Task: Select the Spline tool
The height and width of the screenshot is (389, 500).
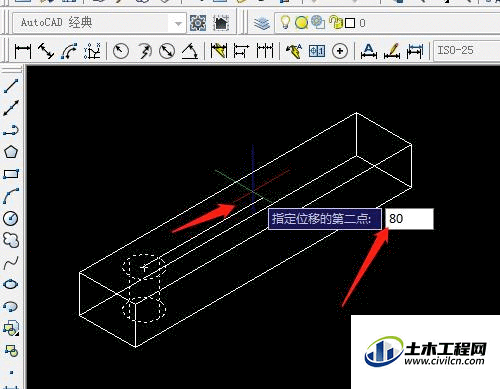Action: point(11,262)
